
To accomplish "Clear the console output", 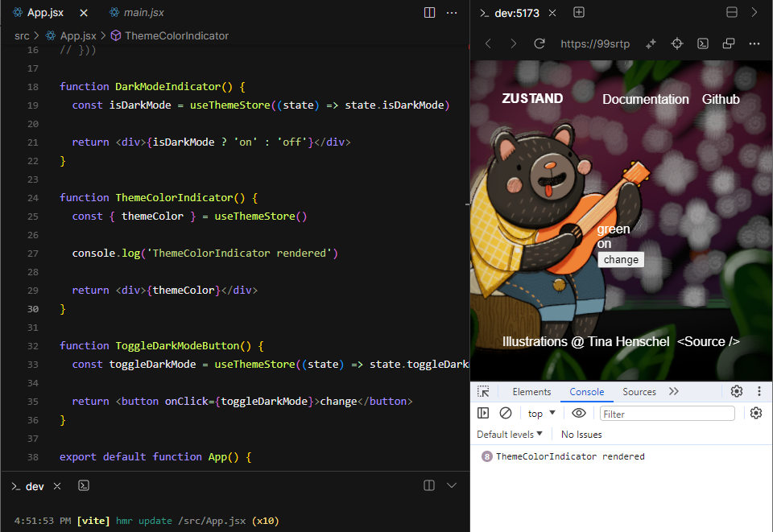I will [506, 413].
